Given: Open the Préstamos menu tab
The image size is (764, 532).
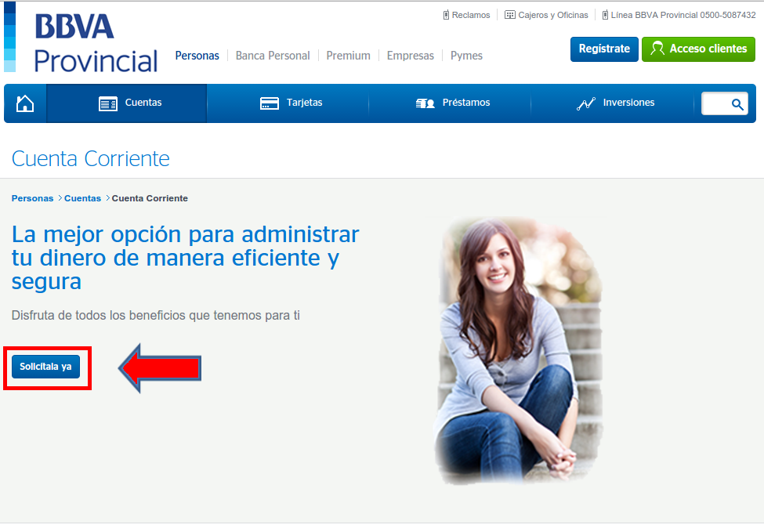Looking at the screenshot, I should (x=450, y=103).
